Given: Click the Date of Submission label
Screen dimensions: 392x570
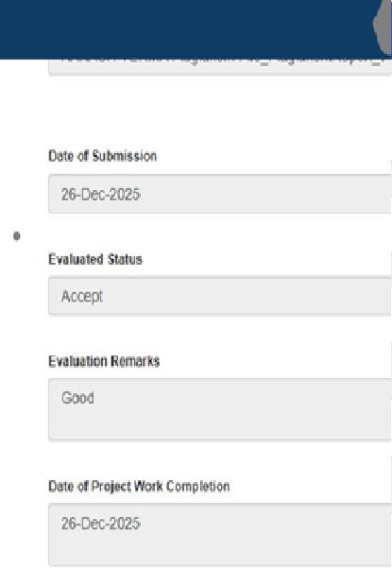Looking at the screenshot, I should pyautogui.click(x=102, y=156).
